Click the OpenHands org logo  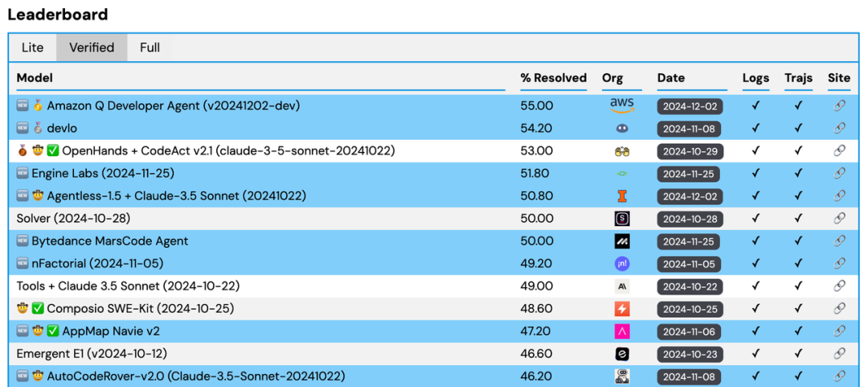[x=622, y=151]
